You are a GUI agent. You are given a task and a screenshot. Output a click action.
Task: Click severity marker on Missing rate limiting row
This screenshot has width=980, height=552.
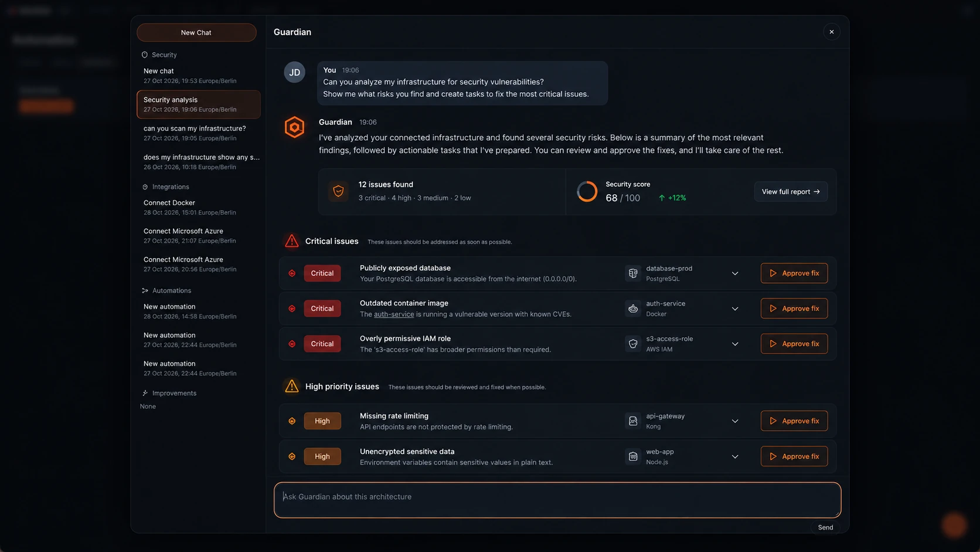pyautogui.click(x=292, y=421)
